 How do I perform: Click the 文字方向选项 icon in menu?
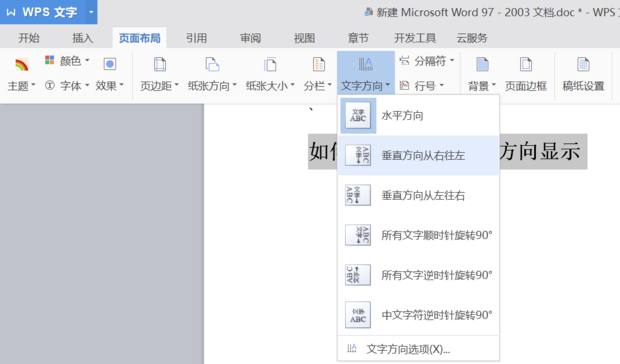(x=352, y=349)
